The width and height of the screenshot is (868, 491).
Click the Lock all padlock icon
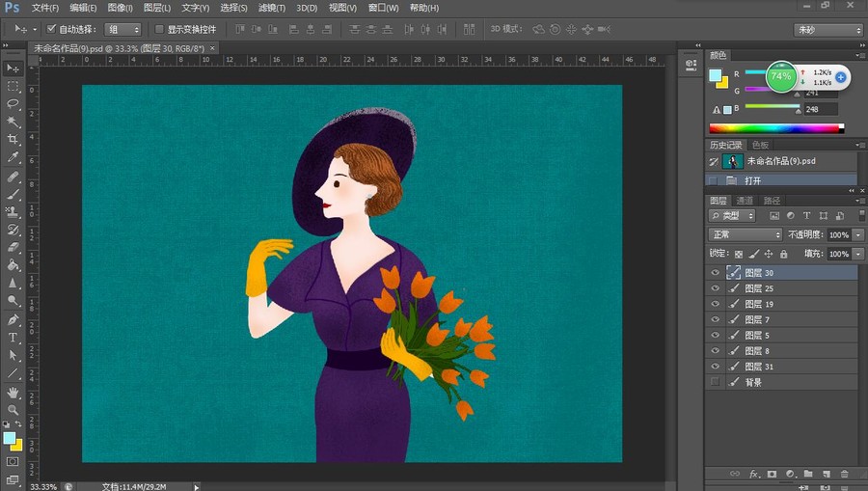click(784, 254)
